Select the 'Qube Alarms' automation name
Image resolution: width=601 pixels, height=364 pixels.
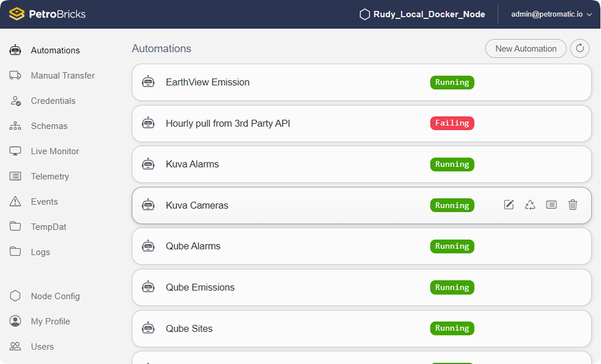[x=193, y=246]
